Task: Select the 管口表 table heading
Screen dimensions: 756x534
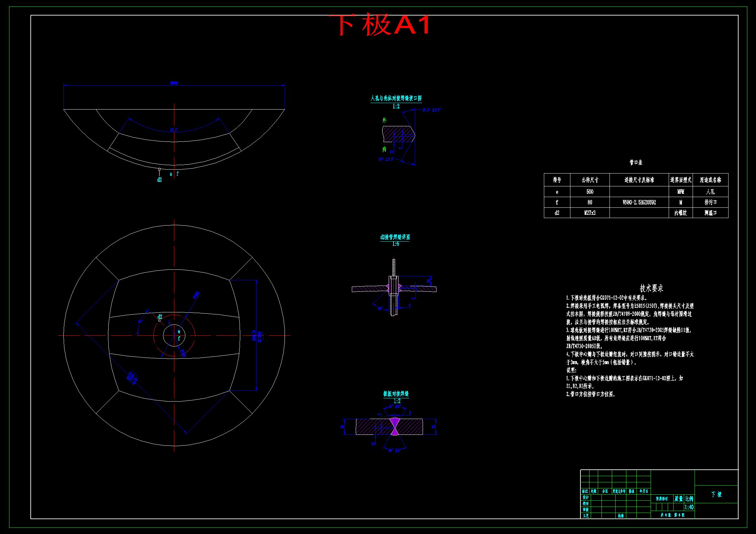Action: point(636,162)
